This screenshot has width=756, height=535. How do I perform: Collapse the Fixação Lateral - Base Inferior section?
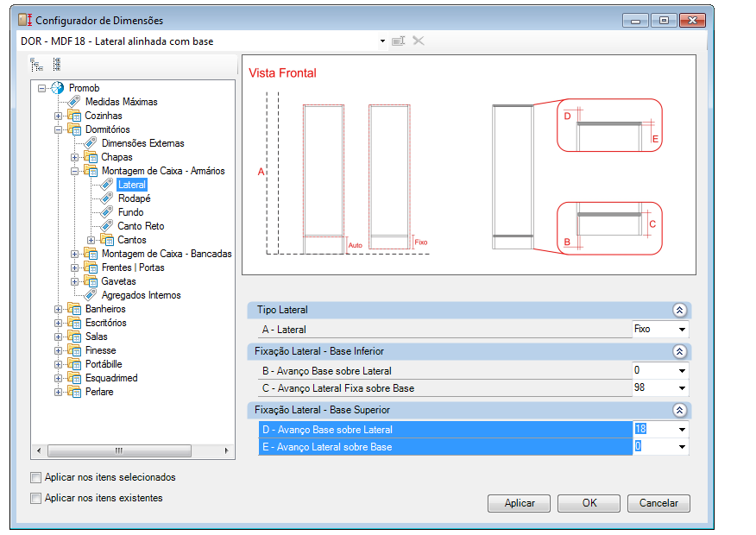[x=679, y=351]
